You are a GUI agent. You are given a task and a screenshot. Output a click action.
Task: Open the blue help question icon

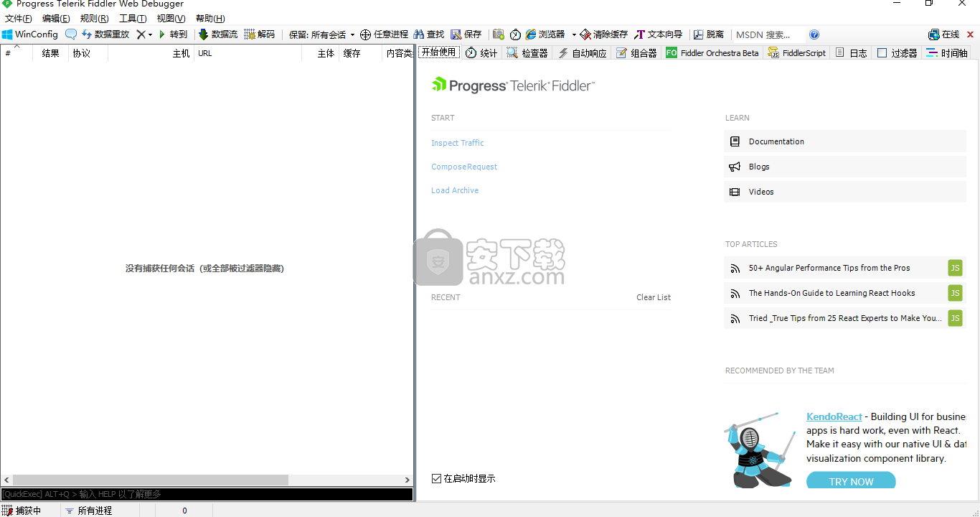click(x=814, y=34)
